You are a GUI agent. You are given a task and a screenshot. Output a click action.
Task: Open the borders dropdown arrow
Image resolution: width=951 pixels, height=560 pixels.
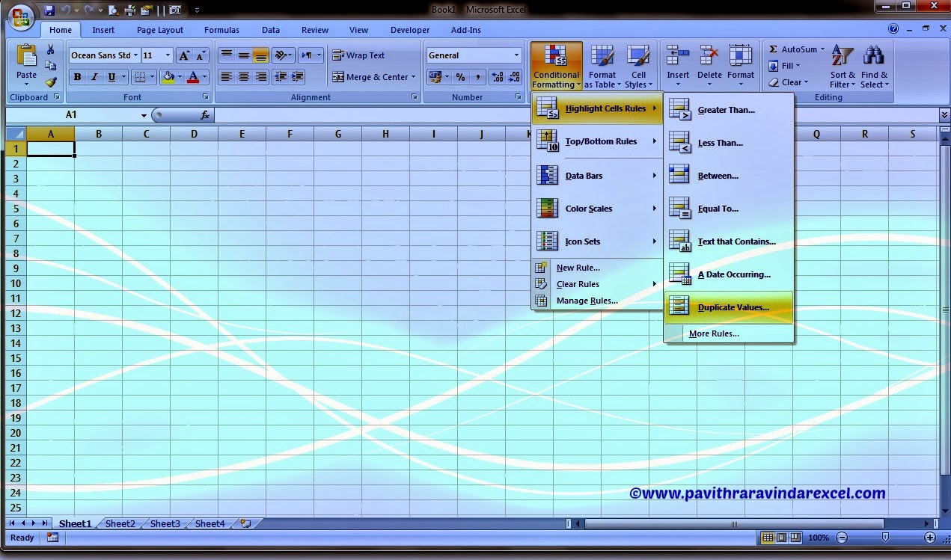point(153,77)
